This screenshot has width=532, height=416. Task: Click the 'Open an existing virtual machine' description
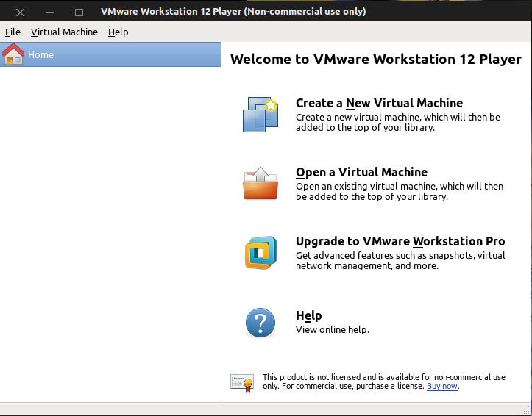(x=400, y=191)
